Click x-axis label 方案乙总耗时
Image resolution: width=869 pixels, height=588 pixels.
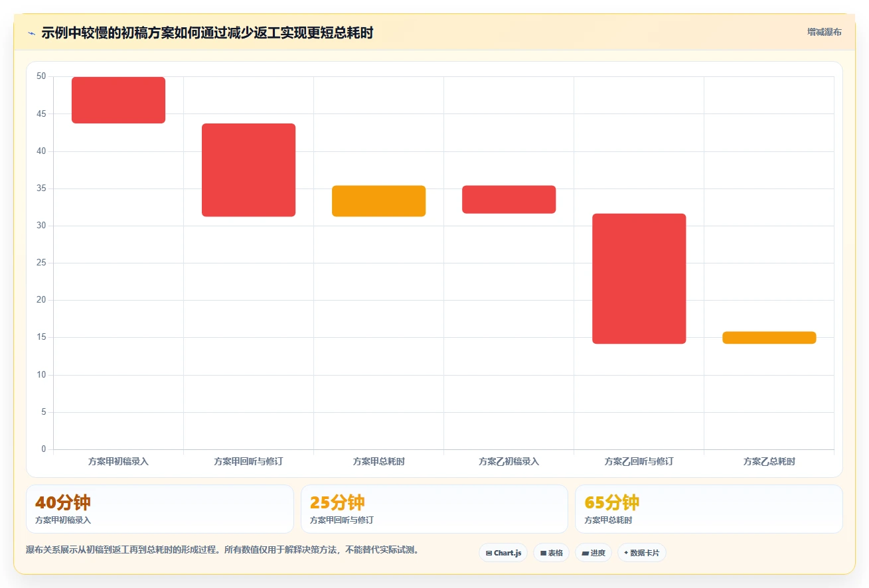pos(769,461)
